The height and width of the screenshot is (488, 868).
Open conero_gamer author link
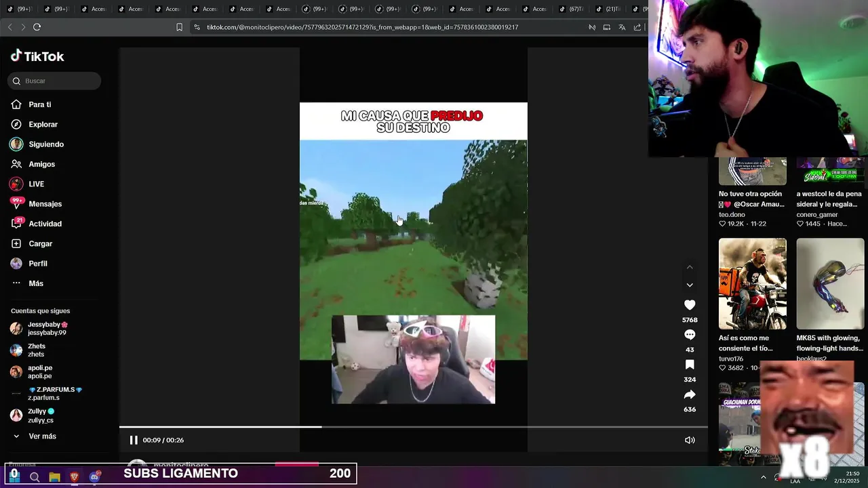pos(817,215)
